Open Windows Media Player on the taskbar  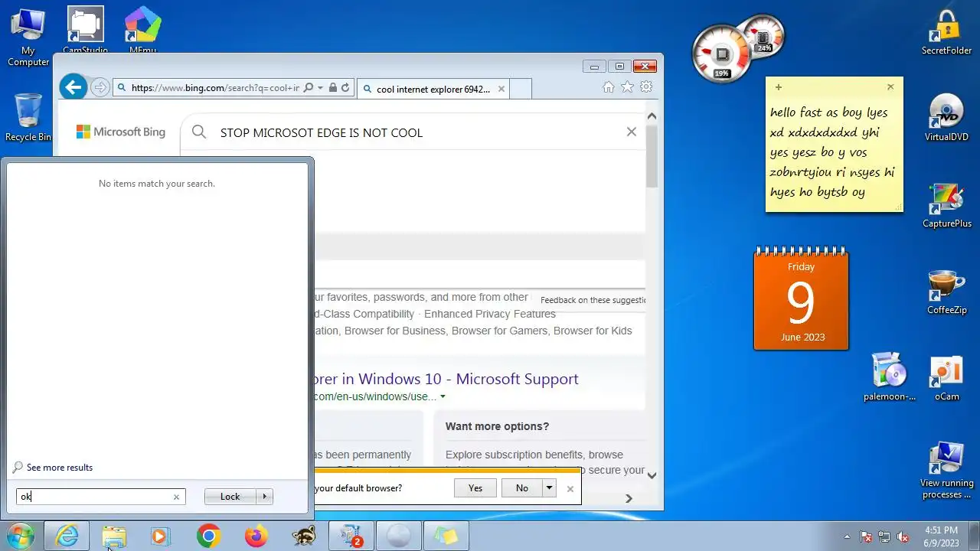coord(159,536)
